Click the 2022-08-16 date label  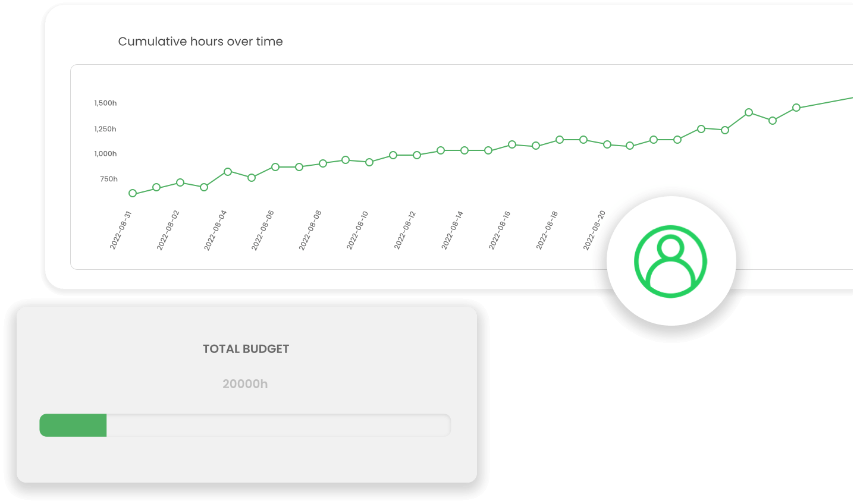(500, 230)
